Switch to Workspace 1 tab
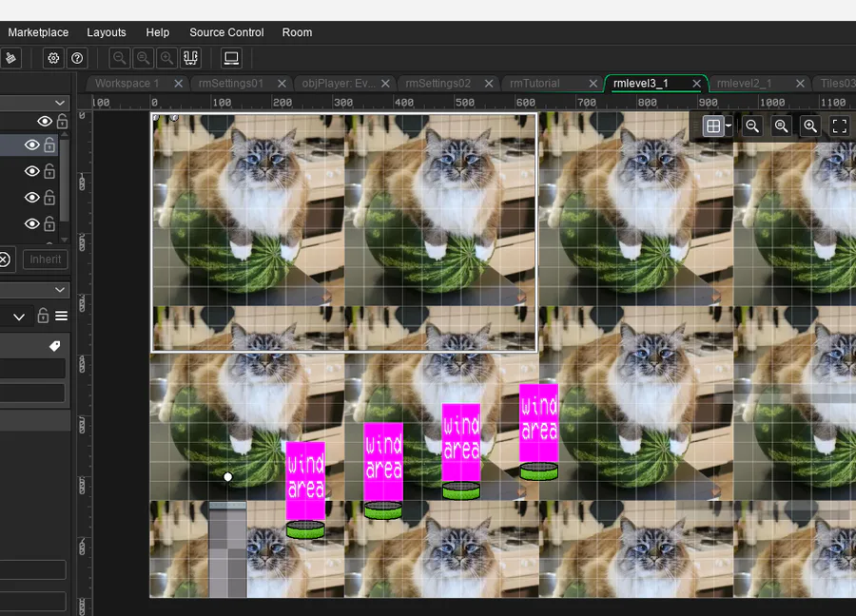The image size is (856, 616). (x=127, y=84)
